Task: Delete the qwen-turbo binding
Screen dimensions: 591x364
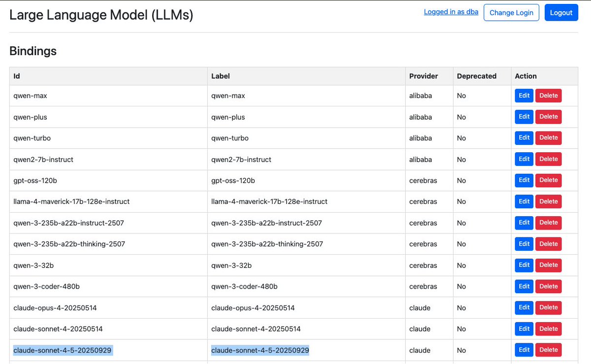Action: coord(549,138)
